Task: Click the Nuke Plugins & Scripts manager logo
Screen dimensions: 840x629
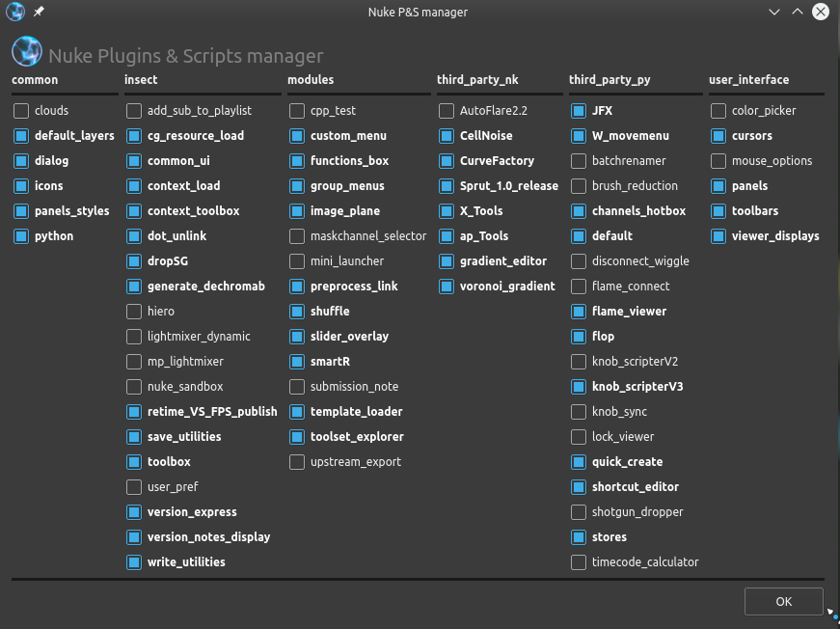Action: (x=27, y=51)
